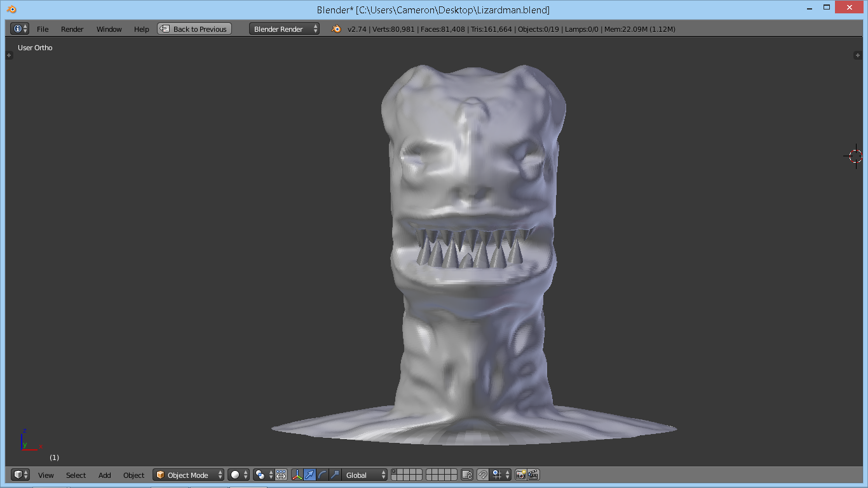The width and height of the screenshot is (868, 488).
Task: Click the first scene layer button
Action: click(x=395, y=472)
